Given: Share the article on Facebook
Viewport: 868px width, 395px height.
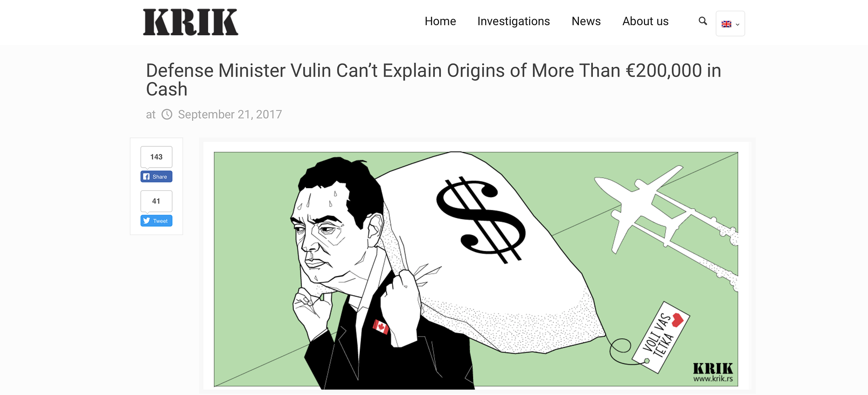Looking at the screenshot, I should click(x=156, y=176).
